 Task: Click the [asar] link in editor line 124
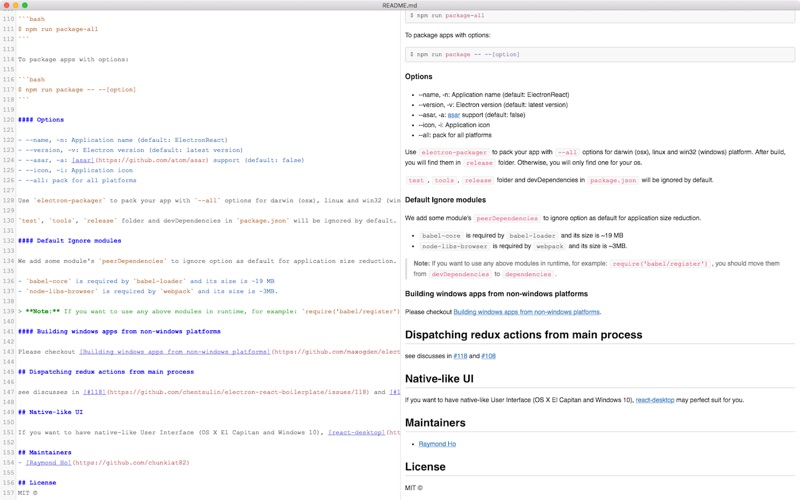tap(83, 160)
